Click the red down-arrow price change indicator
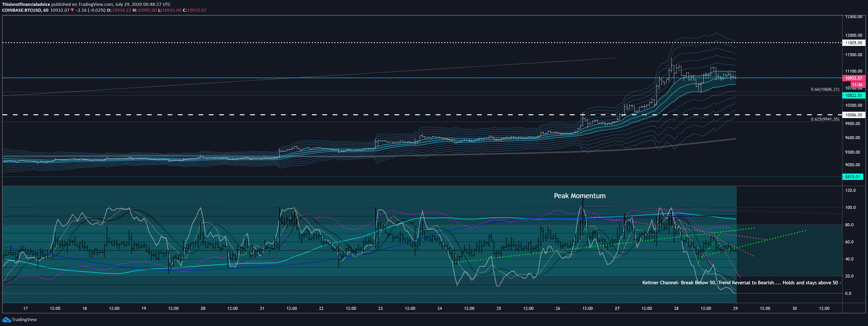 point(72,10)
